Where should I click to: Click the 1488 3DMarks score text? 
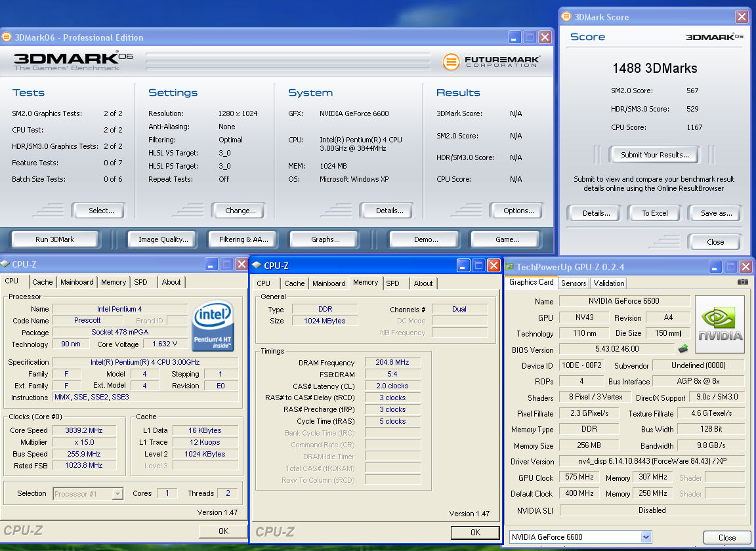click(654, 68)
